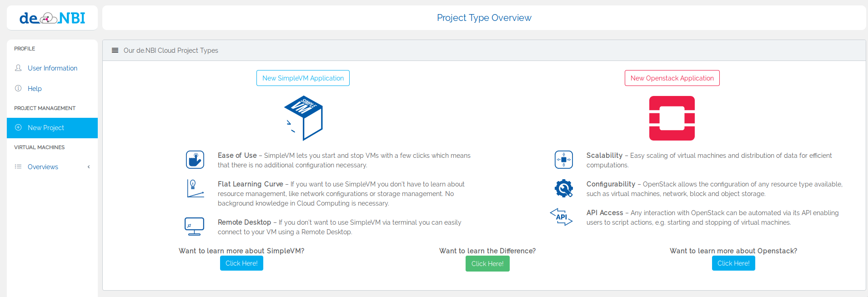Click the Overviews list icon

[18, 166]
